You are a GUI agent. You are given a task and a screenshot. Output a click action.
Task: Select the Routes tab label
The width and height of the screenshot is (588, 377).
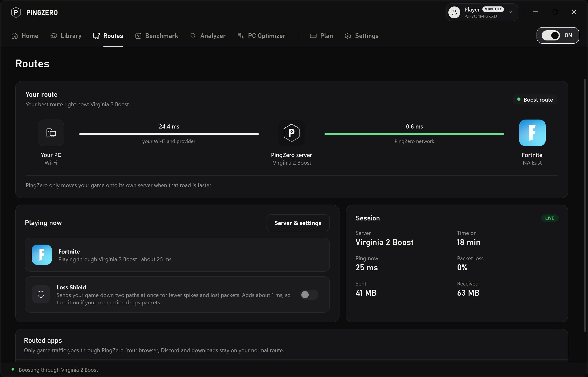113,36
